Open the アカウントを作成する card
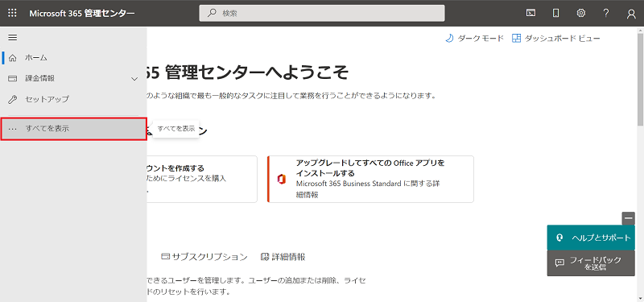 click(202, 179)
